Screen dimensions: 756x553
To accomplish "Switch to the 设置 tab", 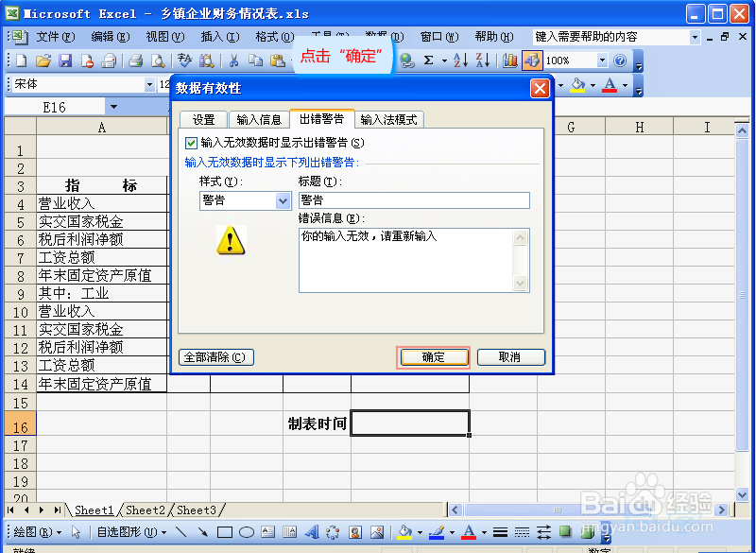I will pyautogui.click(x=202, y=120).
